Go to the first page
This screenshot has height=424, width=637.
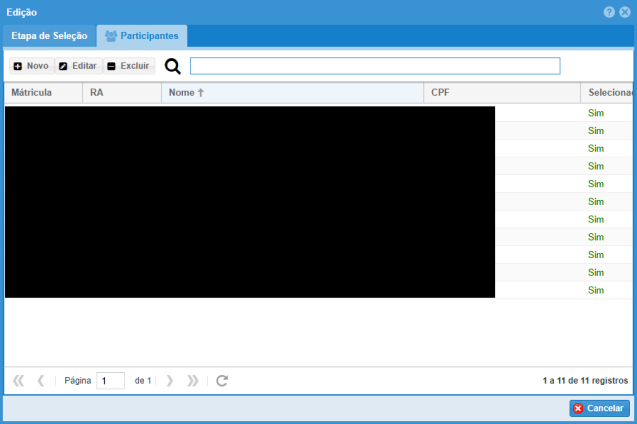tap(18, 380)
